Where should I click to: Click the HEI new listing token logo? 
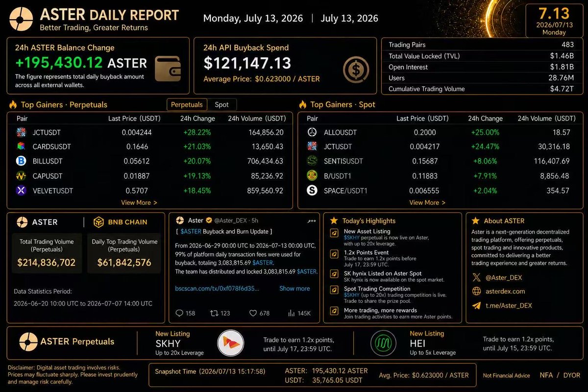(383, 343)
